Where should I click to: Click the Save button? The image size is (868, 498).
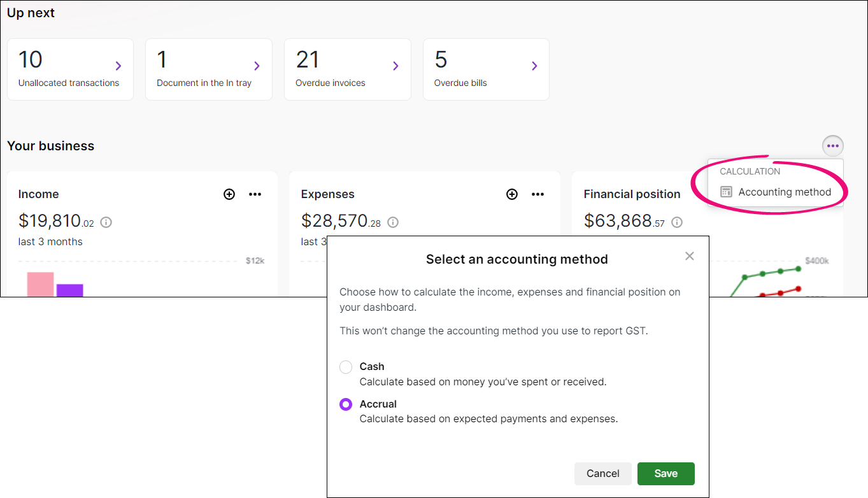665,473
